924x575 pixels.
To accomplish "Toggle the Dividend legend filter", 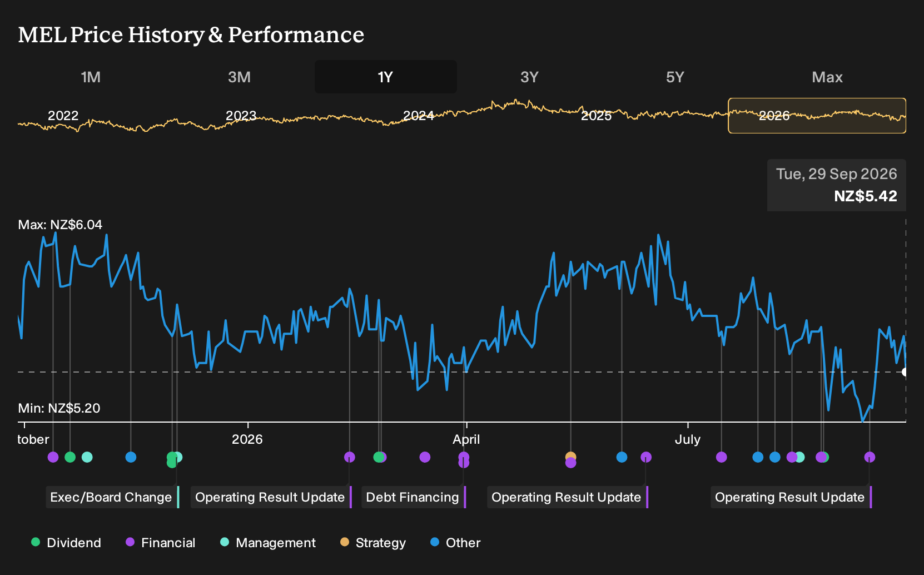I will (x=66, y=543).
